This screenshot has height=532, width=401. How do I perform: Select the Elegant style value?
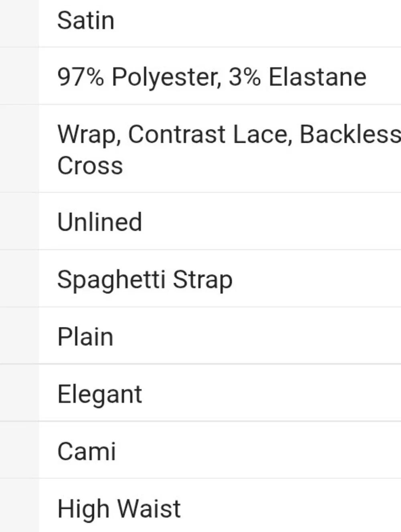coord(100,395)
